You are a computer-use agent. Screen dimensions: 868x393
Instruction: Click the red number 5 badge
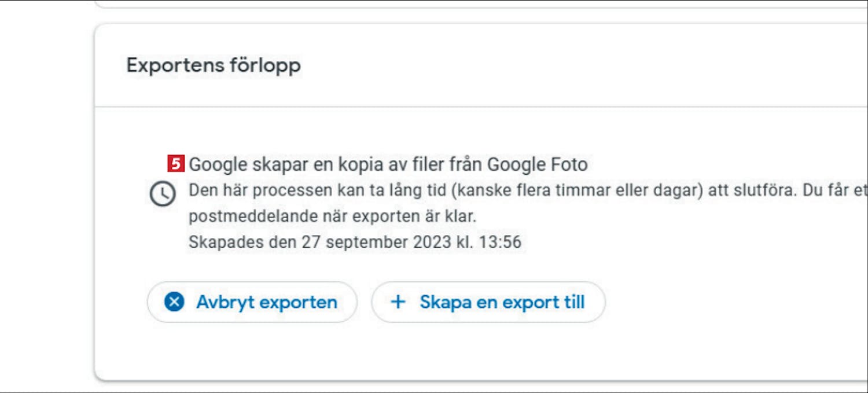(x=176, y=164)
